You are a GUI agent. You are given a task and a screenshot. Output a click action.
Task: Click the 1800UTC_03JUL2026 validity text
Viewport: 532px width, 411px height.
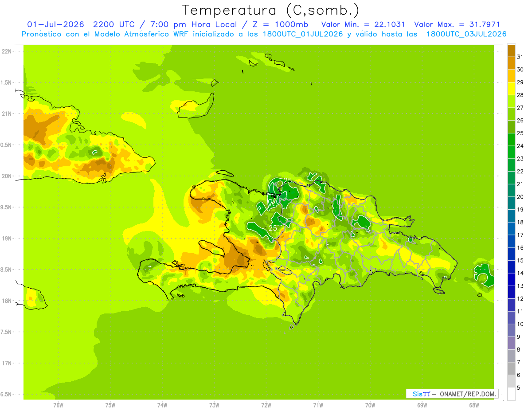click(466, 34)
